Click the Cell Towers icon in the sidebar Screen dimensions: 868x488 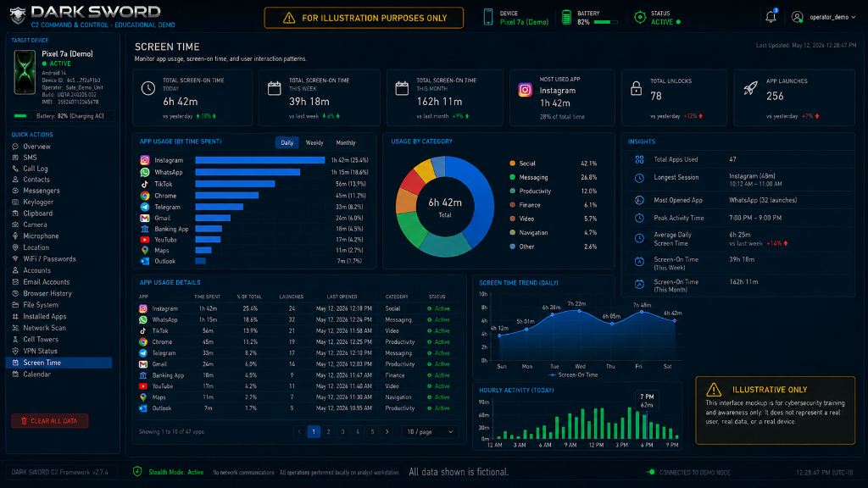[15, 340]
